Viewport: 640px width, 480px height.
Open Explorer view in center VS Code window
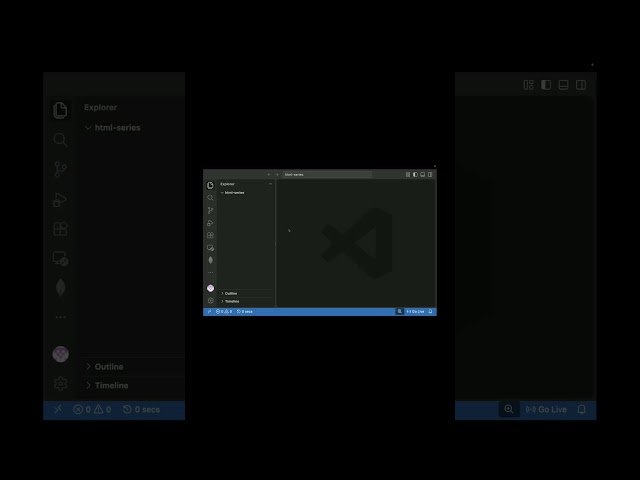coord(210,185)
